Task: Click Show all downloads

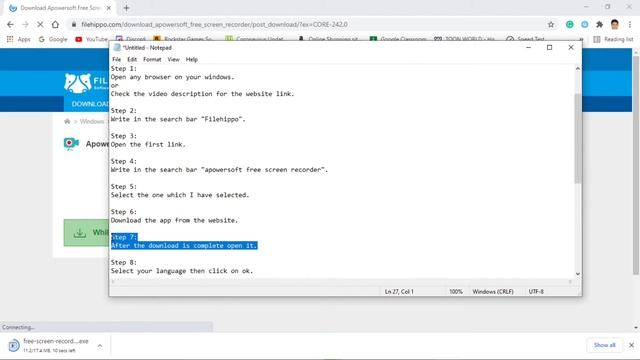Action: click(x=604, y=345)
